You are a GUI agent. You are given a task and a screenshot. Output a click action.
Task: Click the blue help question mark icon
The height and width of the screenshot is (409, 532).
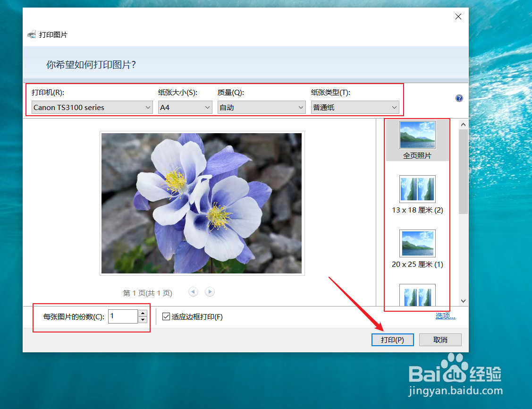(459, 98)
